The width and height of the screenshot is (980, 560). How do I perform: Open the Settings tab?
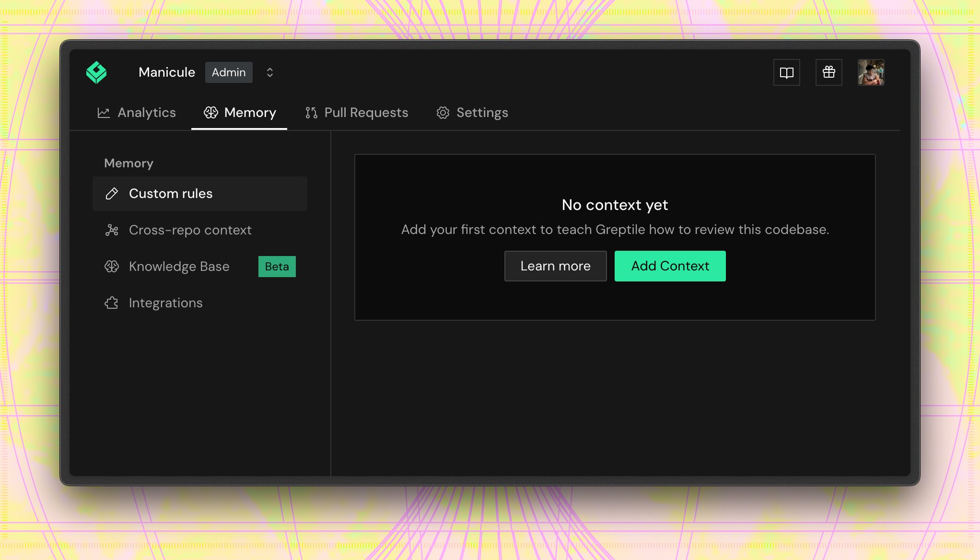click(x=472, y=113)
